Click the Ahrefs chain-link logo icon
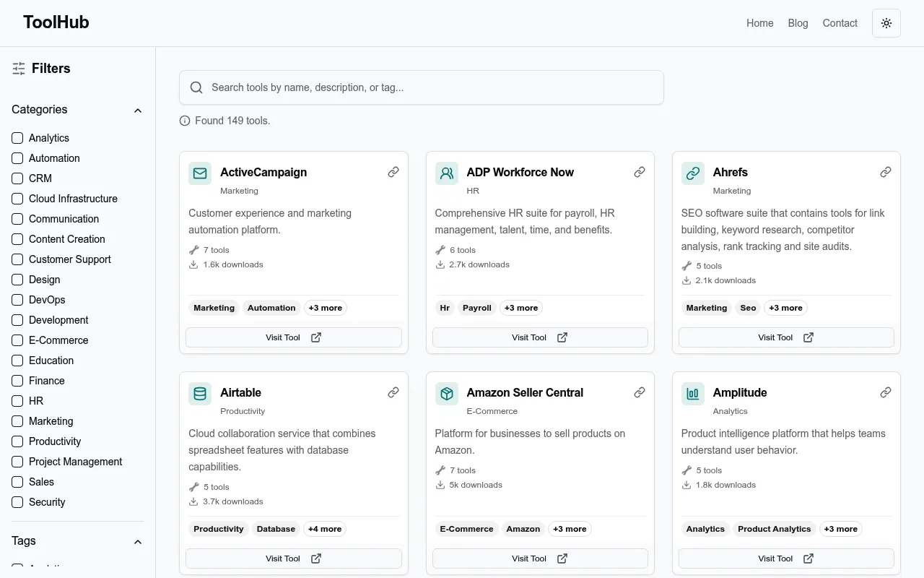 point(693,173)
